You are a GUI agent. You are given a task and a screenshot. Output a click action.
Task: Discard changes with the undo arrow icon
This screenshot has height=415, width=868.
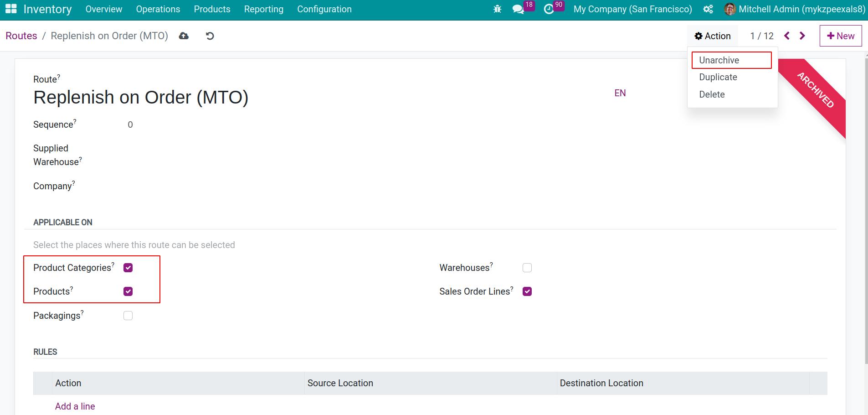210,36
